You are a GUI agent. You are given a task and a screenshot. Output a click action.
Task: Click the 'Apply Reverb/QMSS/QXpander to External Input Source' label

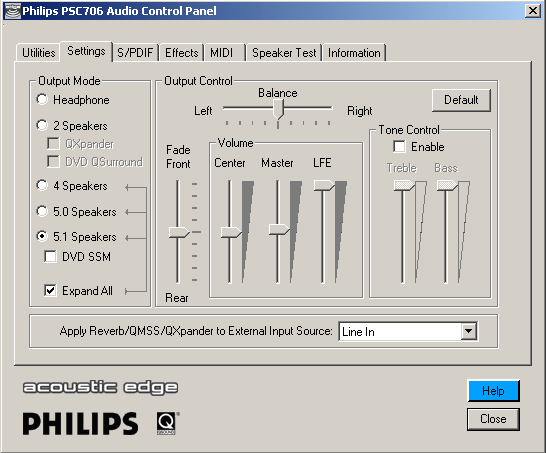196,331
